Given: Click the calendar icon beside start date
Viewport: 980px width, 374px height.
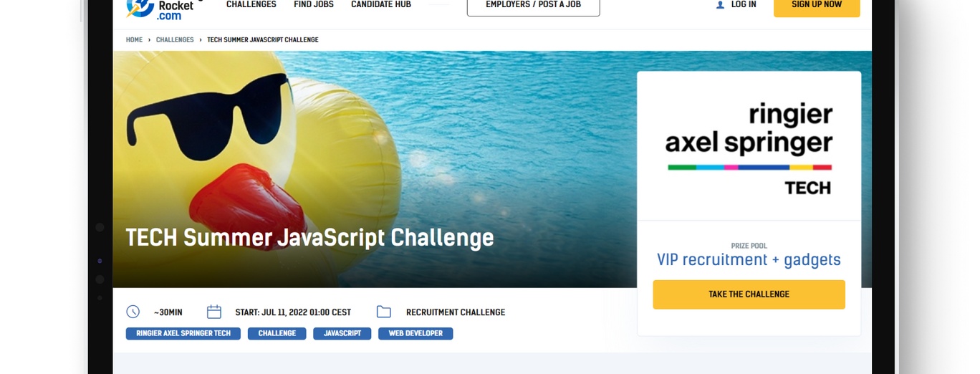Looking at the screenshot, I should [x=213, y=312].
